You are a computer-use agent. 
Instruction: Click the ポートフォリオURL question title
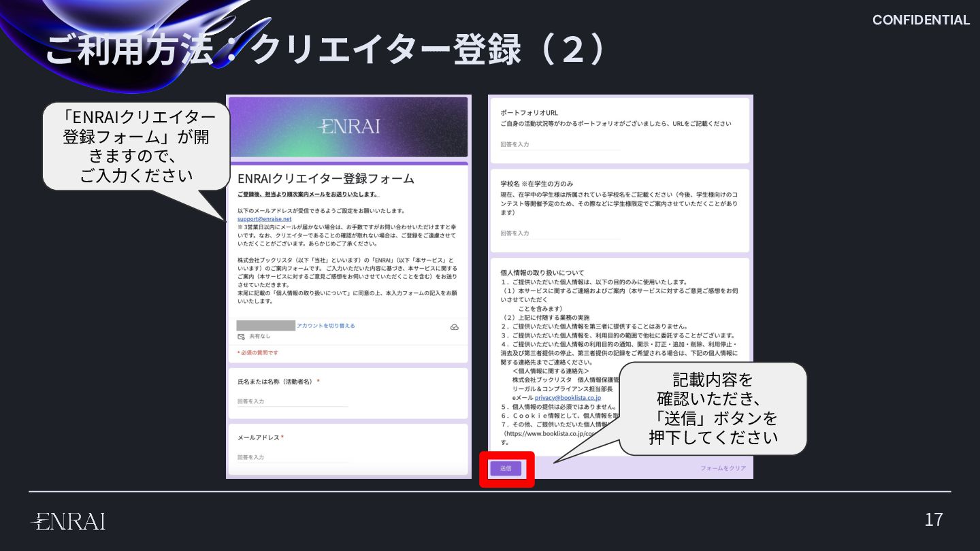(x=529, y=113)
